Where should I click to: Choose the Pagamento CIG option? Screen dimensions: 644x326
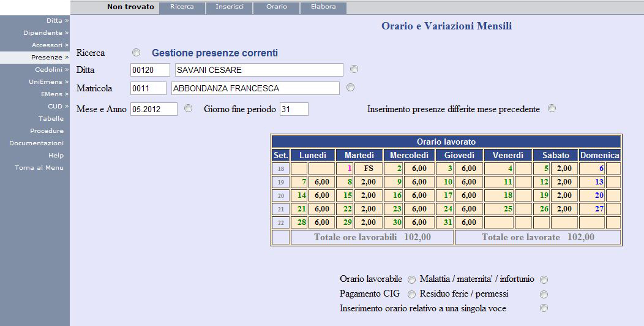click(x=411, y=294)
